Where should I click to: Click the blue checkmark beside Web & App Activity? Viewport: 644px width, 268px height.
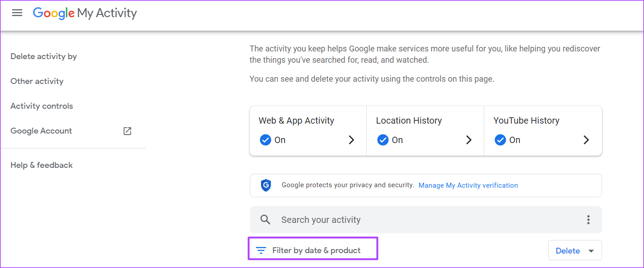click(x=266, y=140)
